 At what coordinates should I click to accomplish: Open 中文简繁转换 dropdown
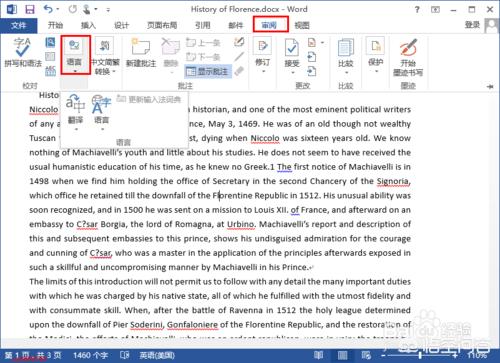(x=105, y=67)
